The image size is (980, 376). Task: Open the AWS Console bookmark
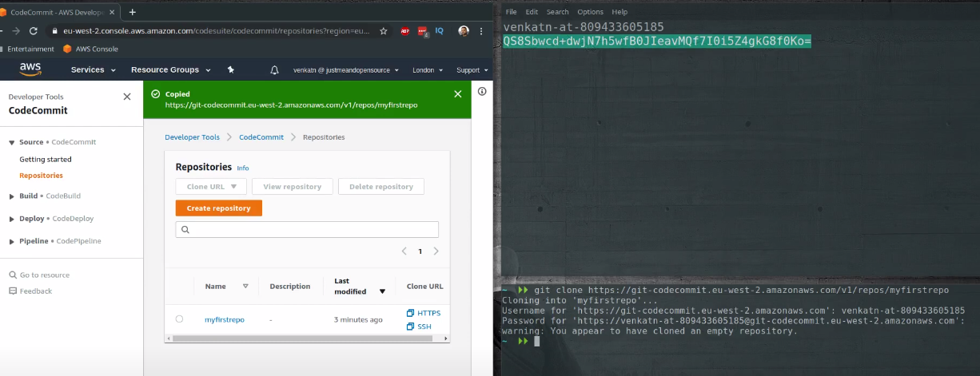90,49
